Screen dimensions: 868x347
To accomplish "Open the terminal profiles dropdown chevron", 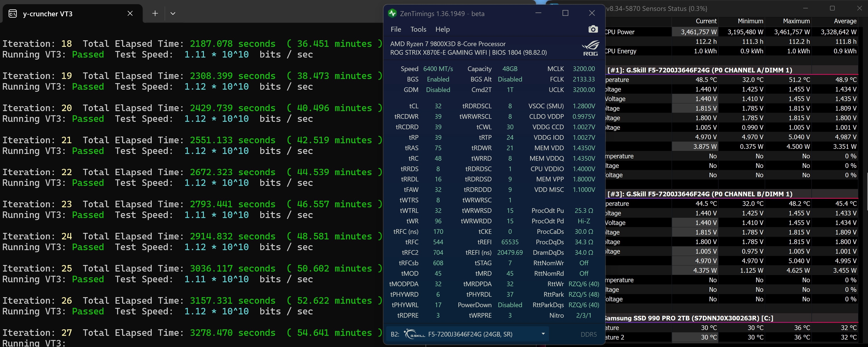I will pyautogui.click(x=173, y=14).
